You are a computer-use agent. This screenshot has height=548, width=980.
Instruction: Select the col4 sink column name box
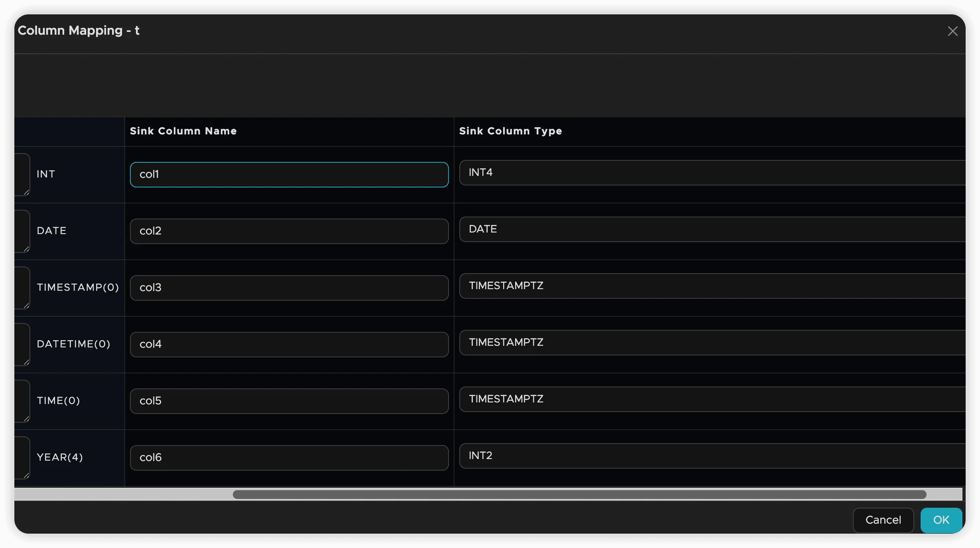[x=289, y=344]
